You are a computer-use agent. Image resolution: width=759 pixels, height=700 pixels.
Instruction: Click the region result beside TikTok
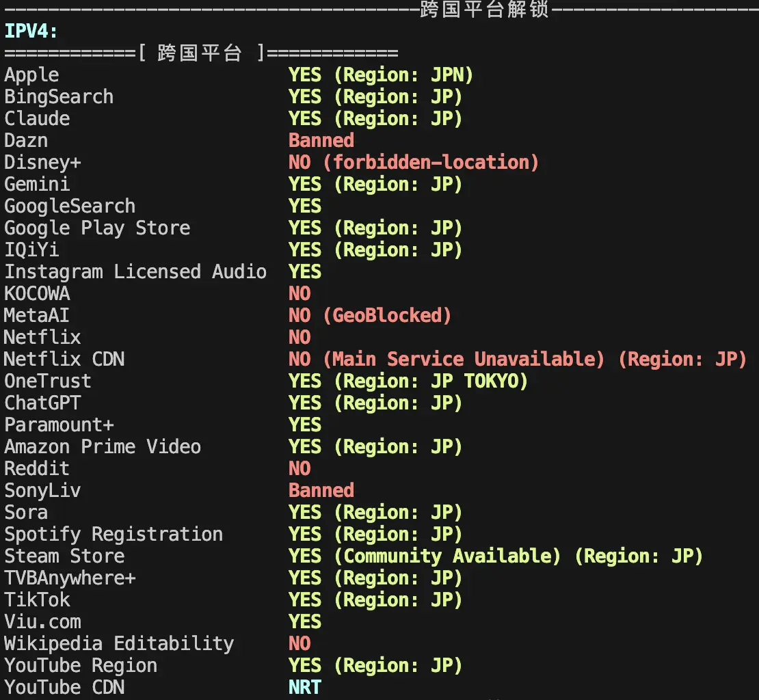pyautogui.click(x=375, y=600)
